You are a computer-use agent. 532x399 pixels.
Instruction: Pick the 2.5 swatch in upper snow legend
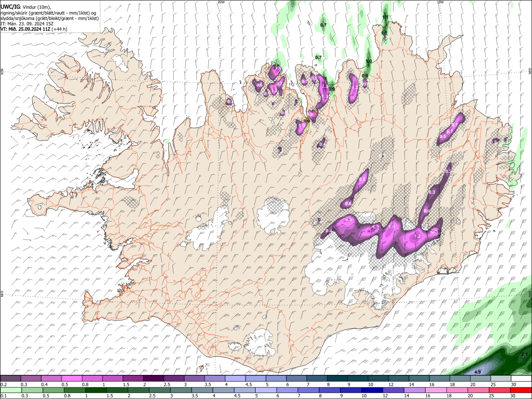[174, 379]
